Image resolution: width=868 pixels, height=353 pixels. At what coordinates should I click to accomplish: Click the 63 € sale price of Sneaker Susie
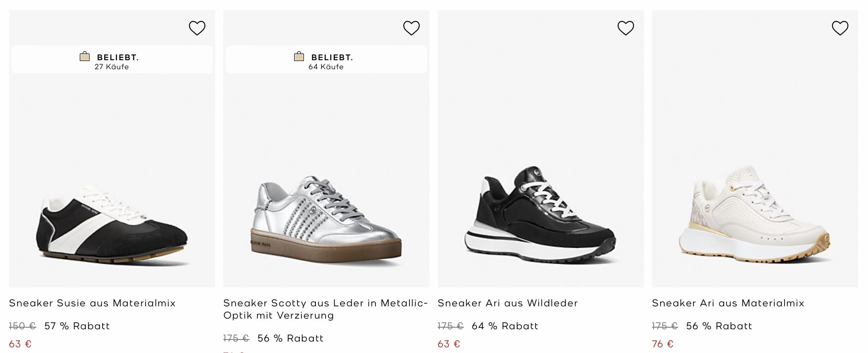click(x=20, y=344)
